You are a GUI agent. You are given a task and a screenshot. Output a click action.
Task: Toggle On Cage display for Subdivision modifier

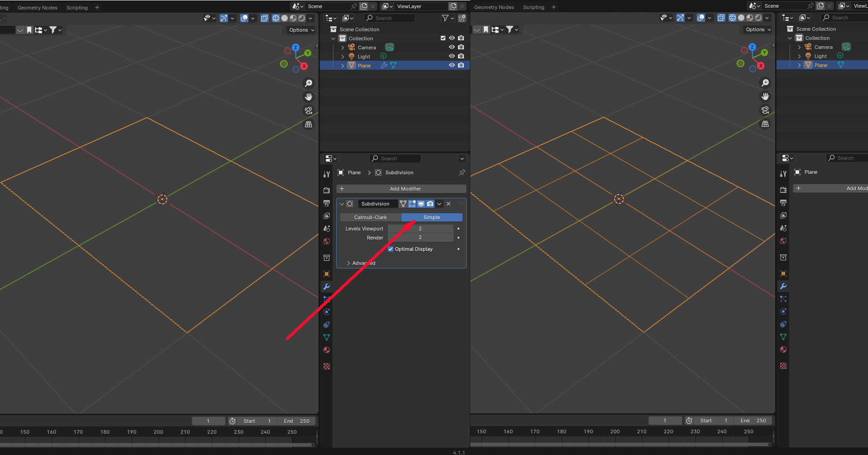(x=403, y=204)
